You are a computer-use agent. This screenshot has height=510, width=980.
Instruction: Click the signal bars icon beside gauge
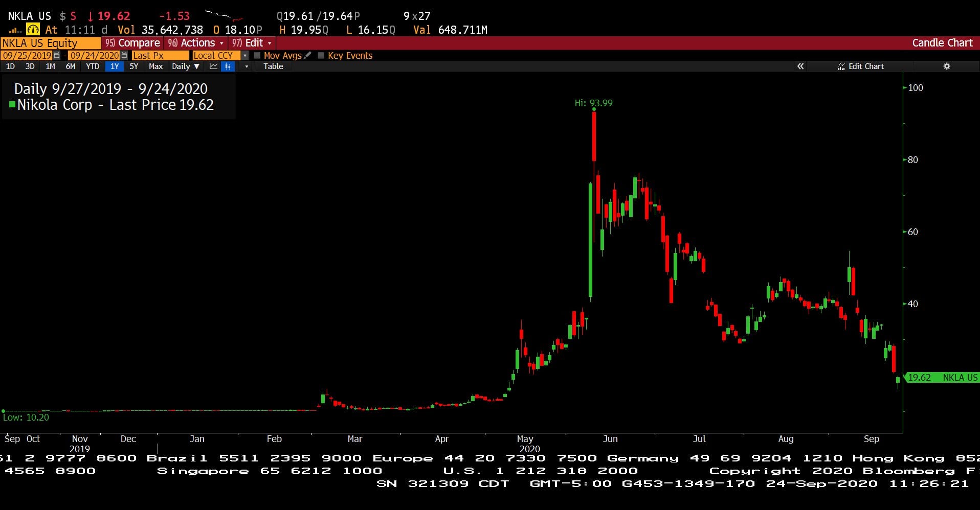click(x=15, y=31)
